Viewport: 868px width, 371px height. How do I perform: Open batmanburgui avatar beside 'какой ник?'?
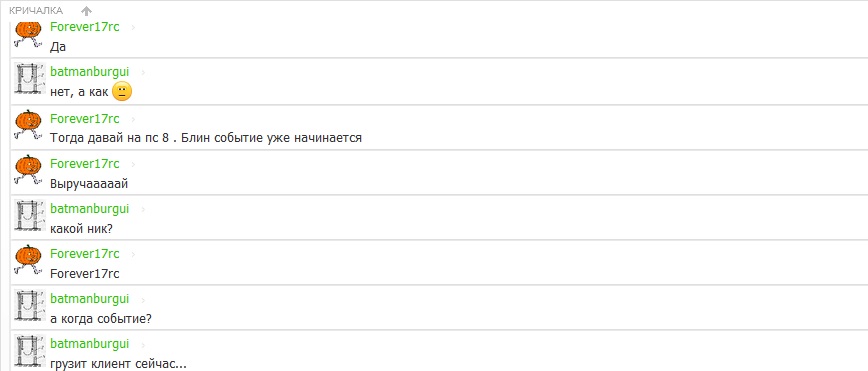[x=28, y=215]
